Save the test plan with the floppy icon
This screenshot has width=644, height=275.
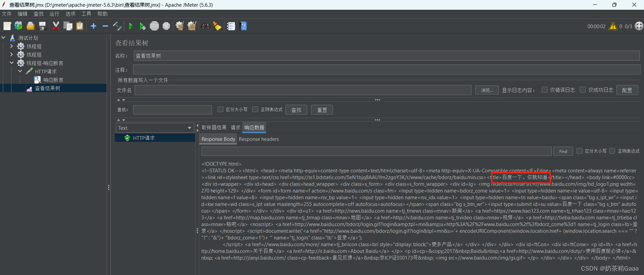[42, 26]
